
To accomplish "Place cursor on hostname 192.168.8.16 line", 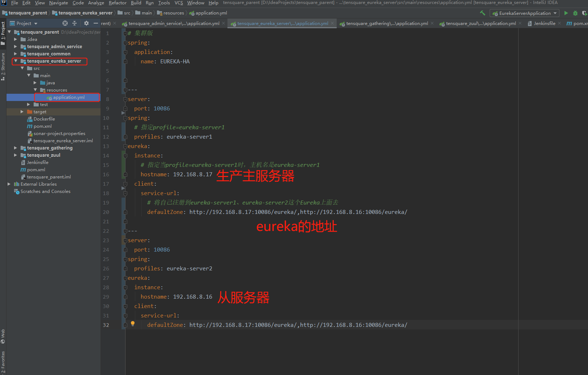I will click(x=176, y=297).
